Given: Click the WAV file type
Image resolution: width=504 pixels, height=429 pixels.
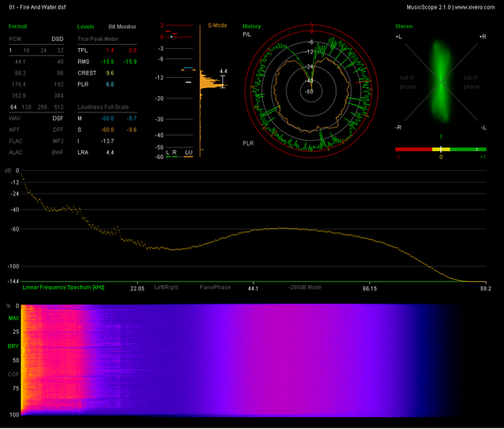Looking at the screenshot, I should click(14, 118).
